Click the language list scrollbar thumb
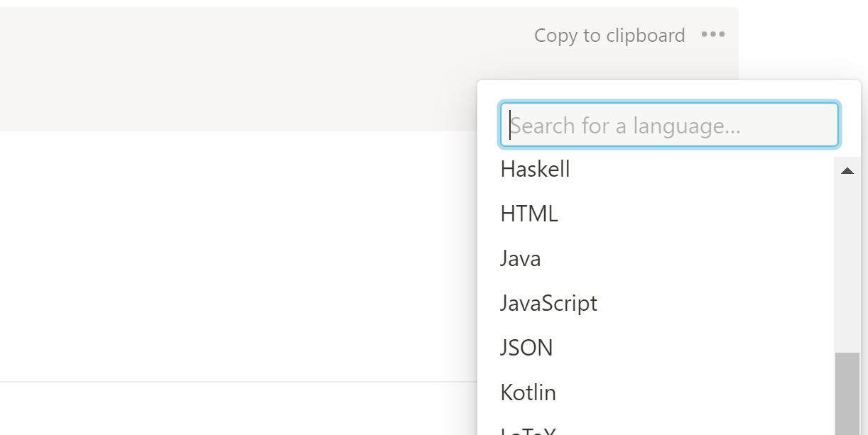Viewport: 868px width, 435px height. [847, 394]
